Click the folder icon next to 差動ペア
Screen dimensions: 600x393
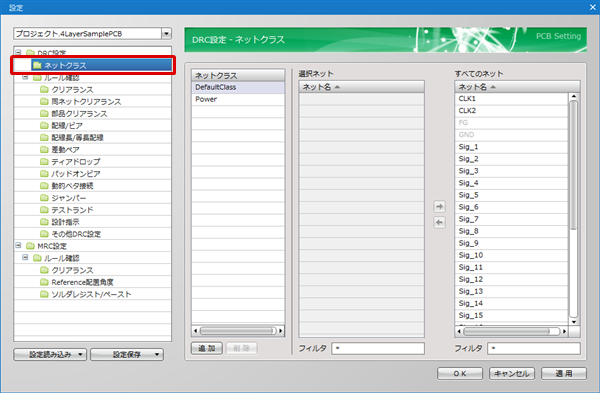pyautogui.click(x=44, y=149)
